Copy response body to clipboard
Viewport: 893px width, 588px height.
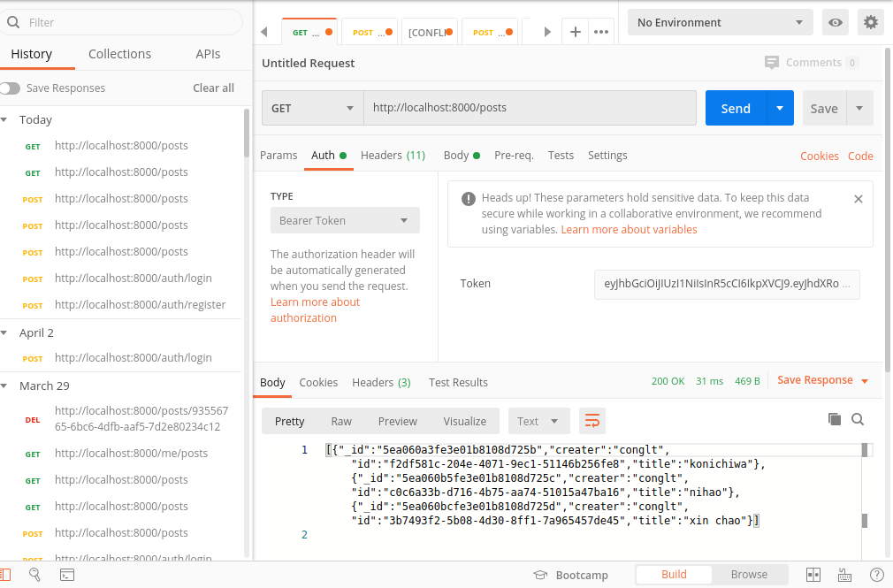pos(834,419)
